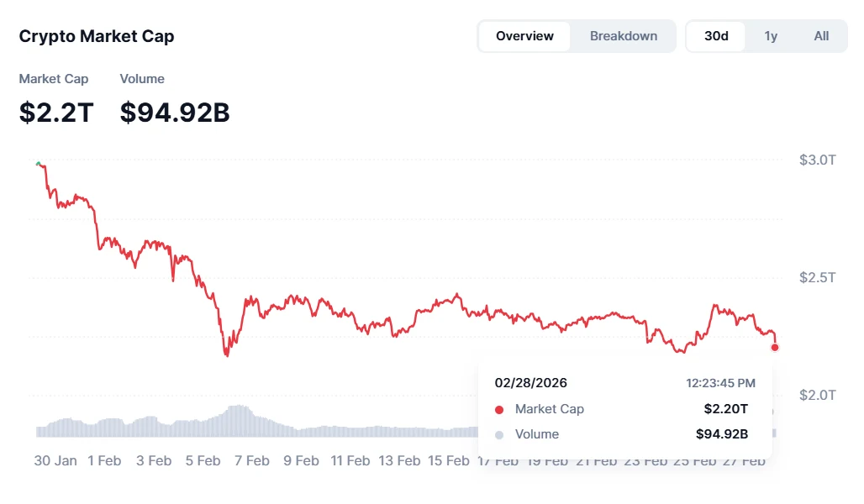Select the red endpoint marker on the chart line
The height and width of the screenshot is (504, 864).
click(x=774, y=346)
